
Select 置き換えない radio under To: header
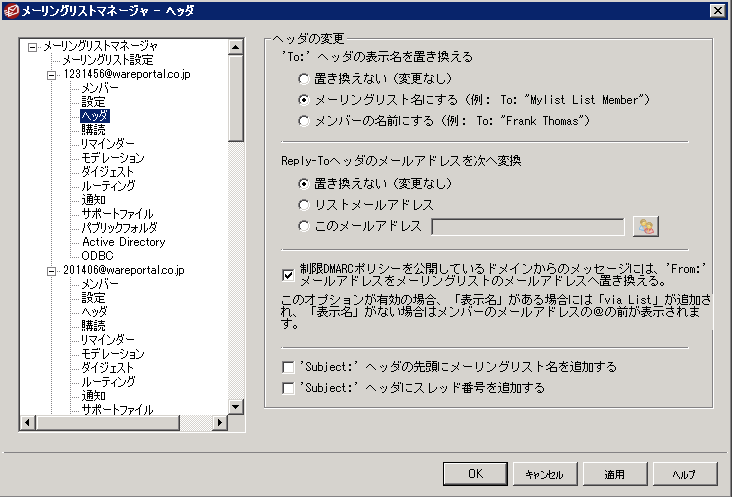pos(304,78)
